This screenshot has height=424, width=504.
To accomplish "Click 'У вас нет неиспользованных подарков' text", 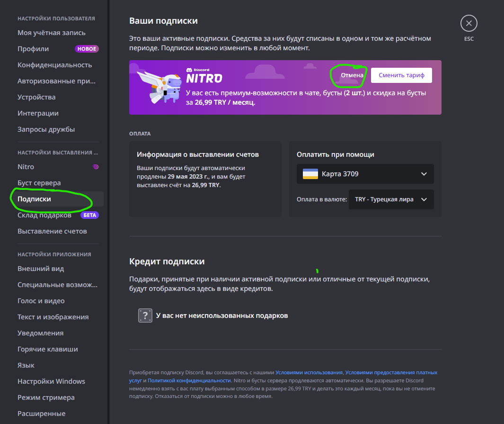I will 222,316.
